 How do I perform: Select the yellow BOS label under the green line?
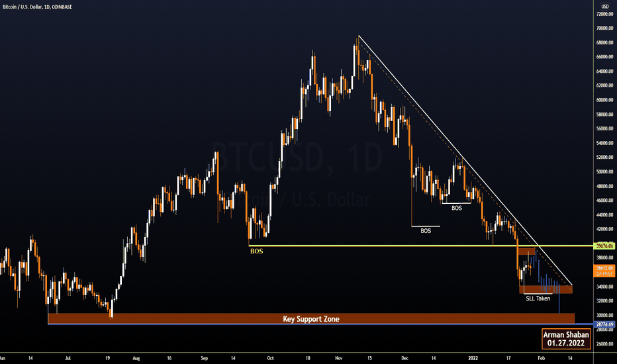[x=257, y=251]
